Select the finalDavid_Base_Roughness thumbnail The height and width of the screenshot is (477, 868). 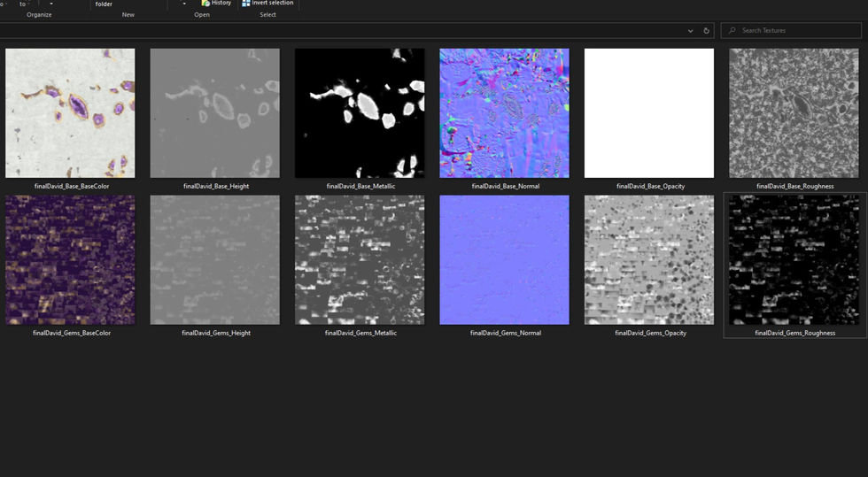tap(794, 113)
